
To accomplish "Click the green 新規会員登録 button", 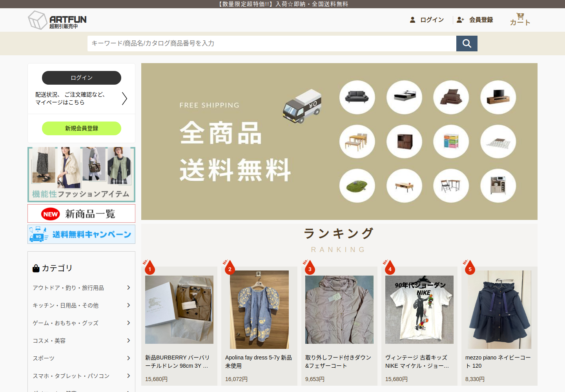I will point(82,128).
